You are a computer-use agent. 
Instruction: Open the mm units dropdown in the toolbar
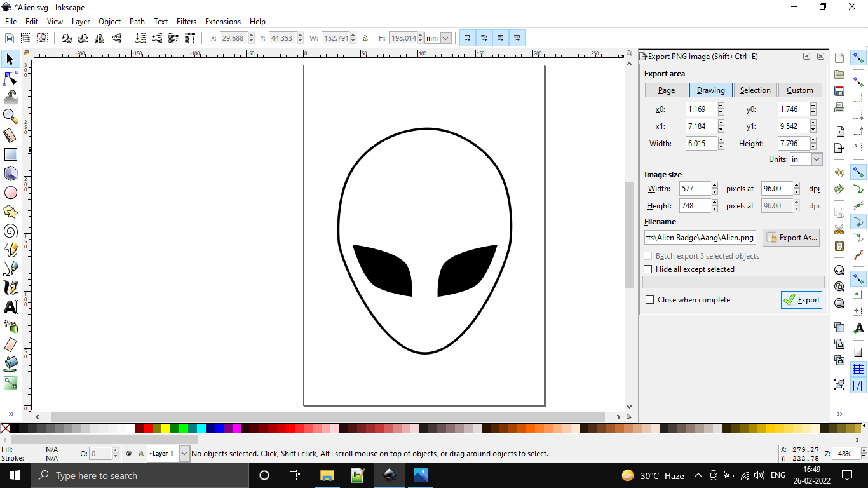click(x=438, y=37)
